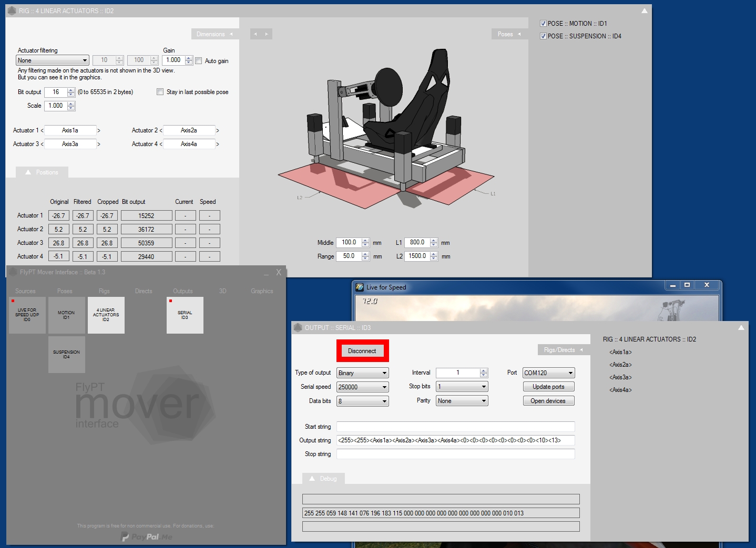756x548 pixels.
Task: Select <Axis1a> in the Rigs/Directs list
Action: 620,352
